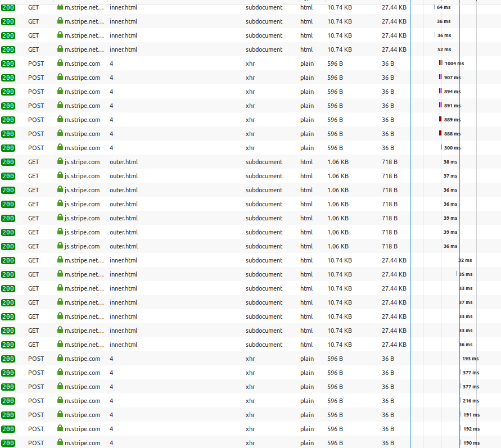Click the m.stripe.net… domain in the 64 ms row
This screenshot has width=501, height=448.
point(84,7)
